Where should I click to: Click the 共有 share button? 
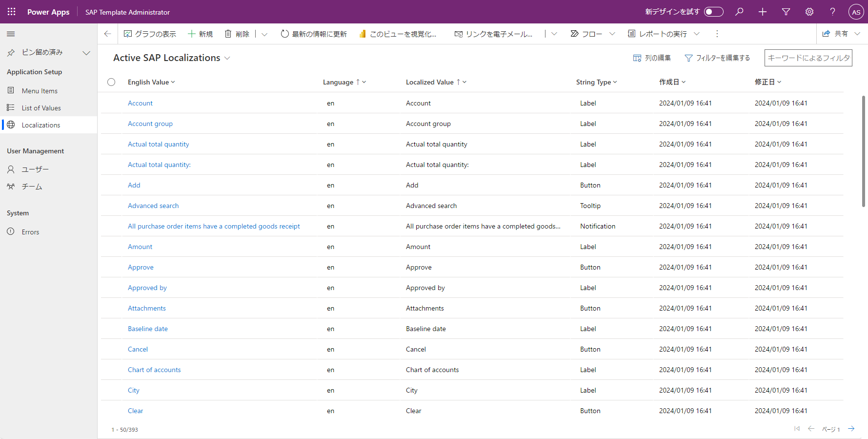tap(835, 34)
